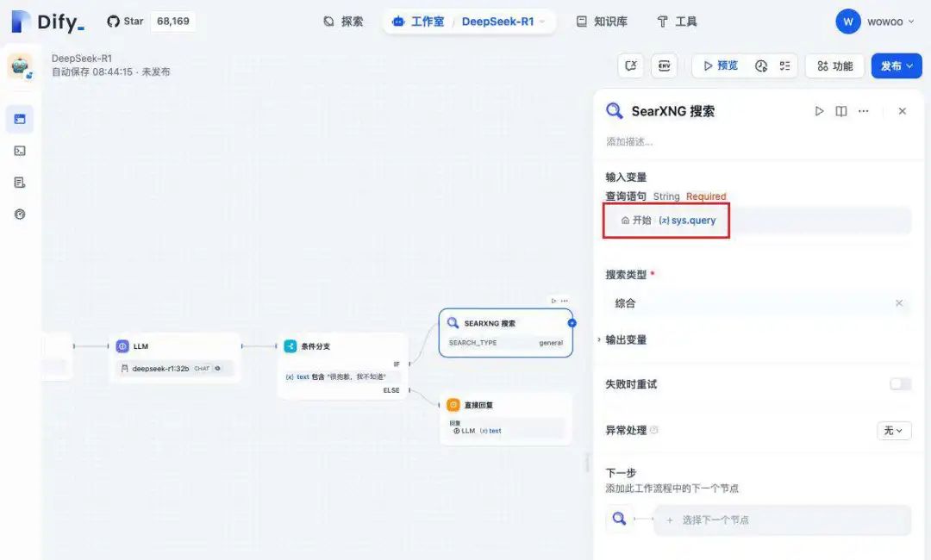Open SEARXNG node ellipsis menu
The width and height of the screenshot is (931, 560).
[564, 301]
